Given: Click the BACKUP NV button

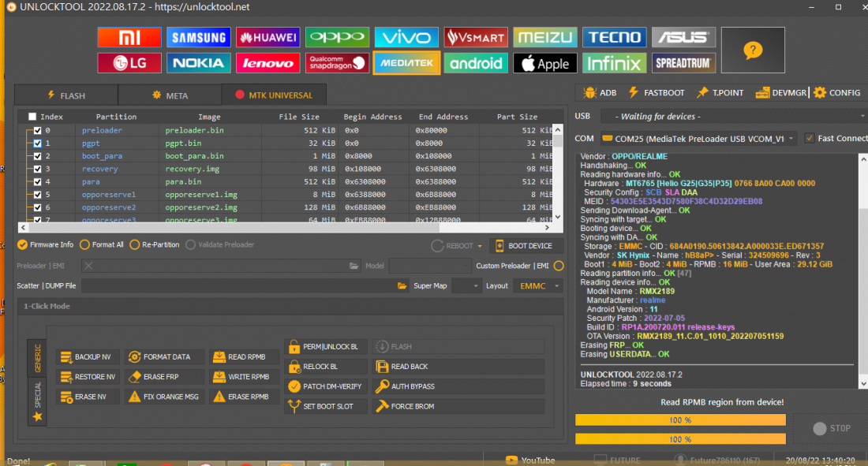Looking at the screenshot, I should point(88,357).
